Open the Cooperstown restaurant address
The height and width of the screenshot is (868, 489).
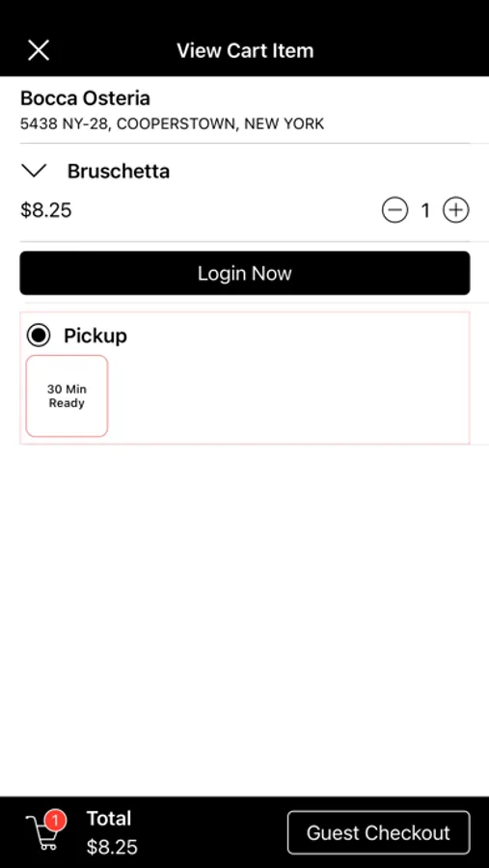click(173, 123)
